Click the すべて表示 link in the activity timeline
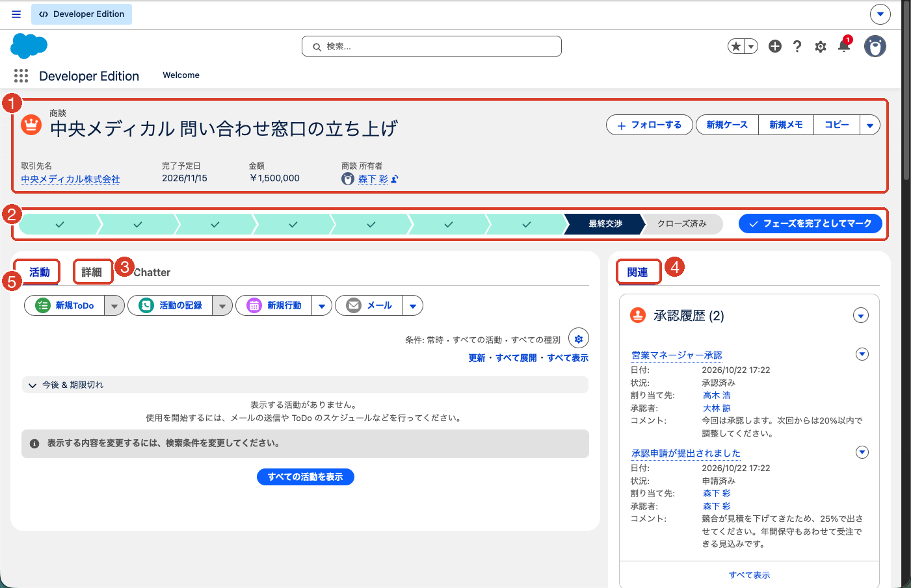 tap(568, 358)
